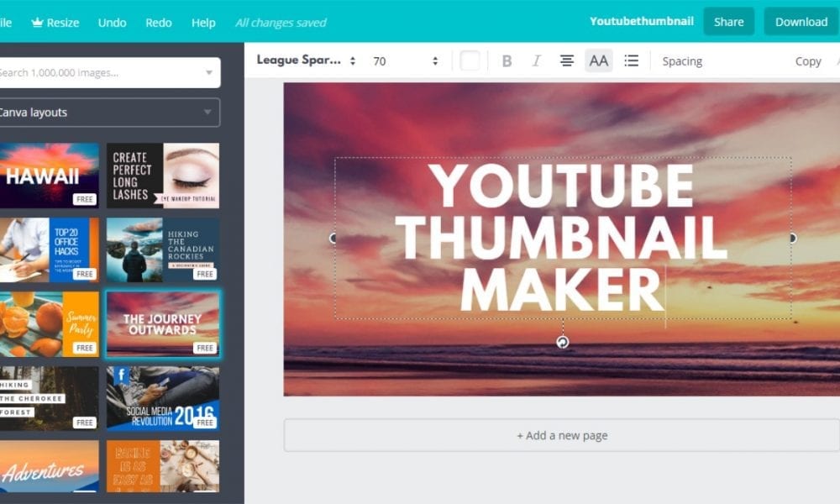Toggle uppercase AA text button

coord(598,61)
